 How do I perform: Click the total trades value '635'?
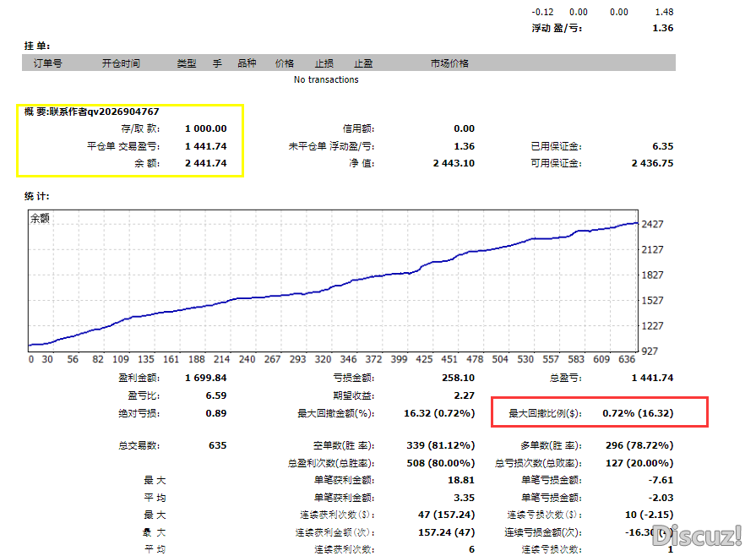[217, 445]
